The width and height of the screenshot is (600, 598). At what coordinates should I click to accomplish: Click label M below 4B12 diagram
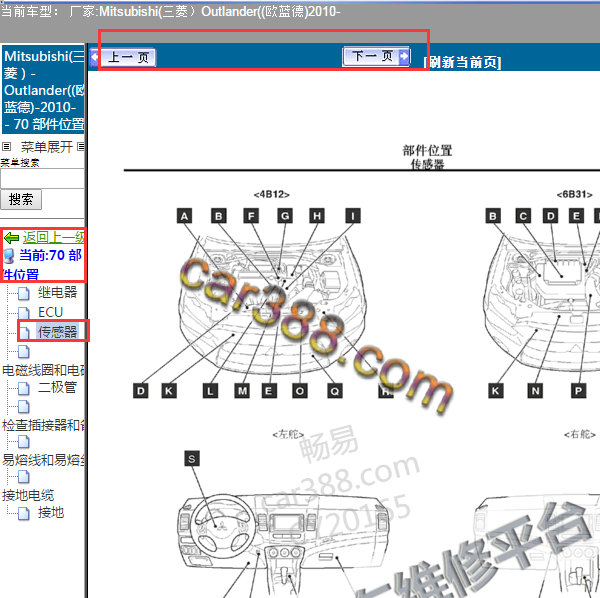tap(243, 391)
